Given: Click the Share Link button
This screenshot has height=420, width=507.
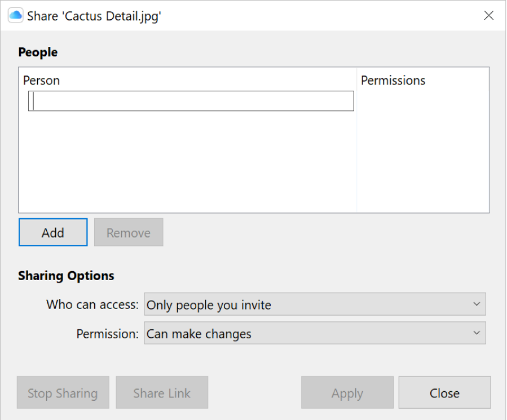Looking at the screenshot, I should pos(162,393).
